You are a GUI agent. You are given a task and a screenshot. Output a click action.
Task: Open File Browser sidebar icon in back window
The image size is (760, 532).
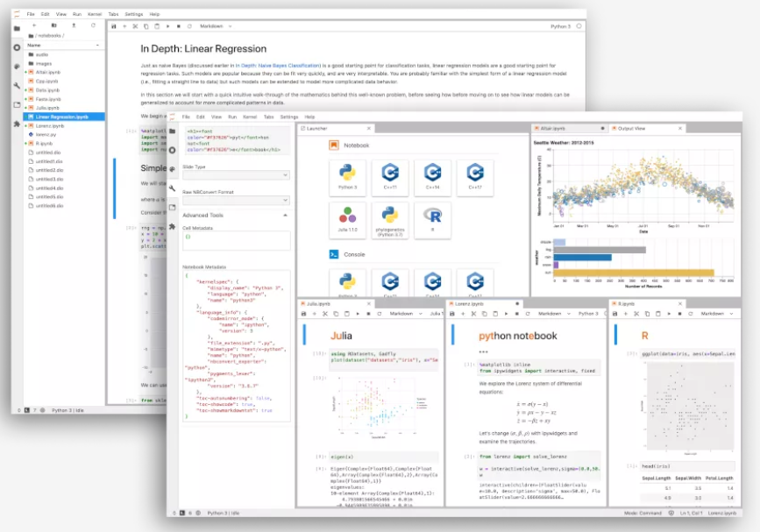click(17, 29)
